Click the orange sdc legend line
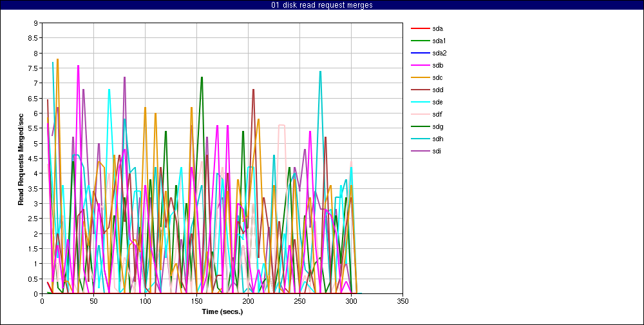 click(419, 78)
